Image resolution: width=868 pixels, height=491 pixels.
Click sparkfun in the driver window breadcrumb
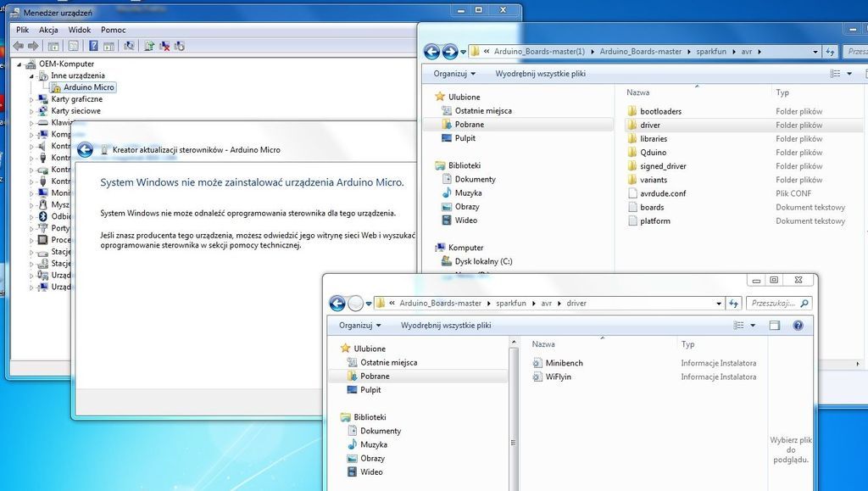pos(511,303)
